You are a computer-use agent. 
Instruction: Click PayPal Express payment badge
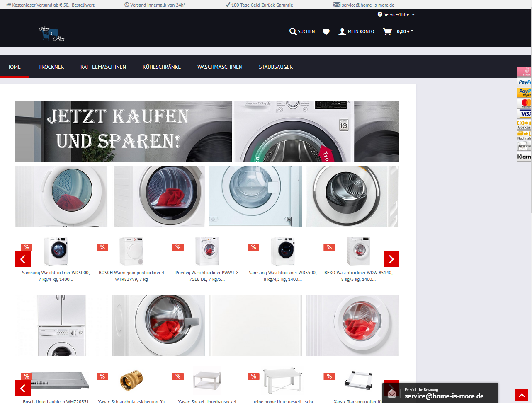524,93
